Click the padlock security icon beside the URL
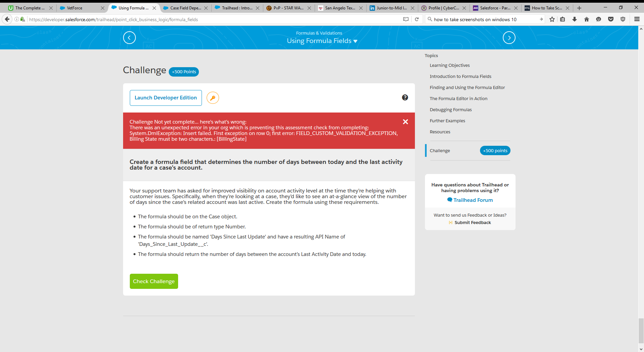Screen dimensions: 644x352 22,19
